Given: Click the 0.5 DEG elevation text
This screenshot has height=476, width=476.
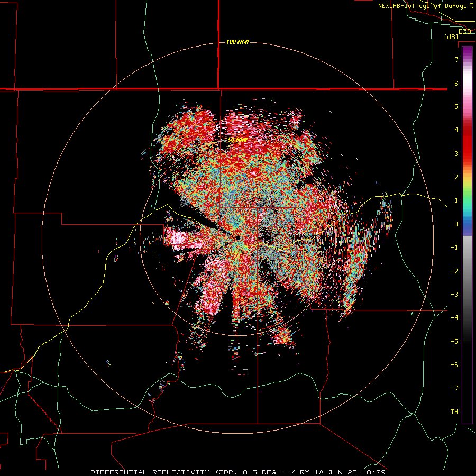Looking at the screenshot, I should pyautogui.click(x=259, y=472).
